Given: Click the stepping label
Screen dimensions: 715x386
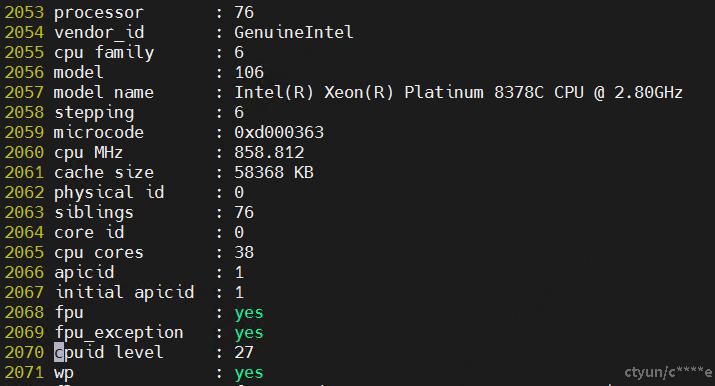Looking at the screenshot, I should [x=94, y=113].
